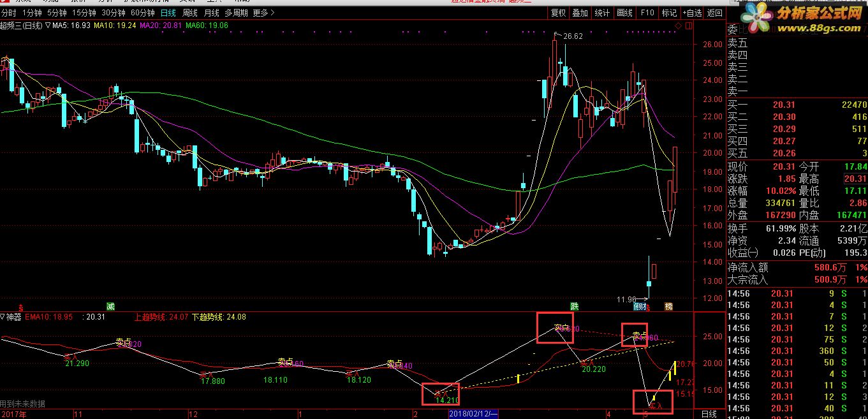Click the 净流入额 580.6万 row
Image resolution: width=868 pixels, height=419 pixels.
coord(797,268)
